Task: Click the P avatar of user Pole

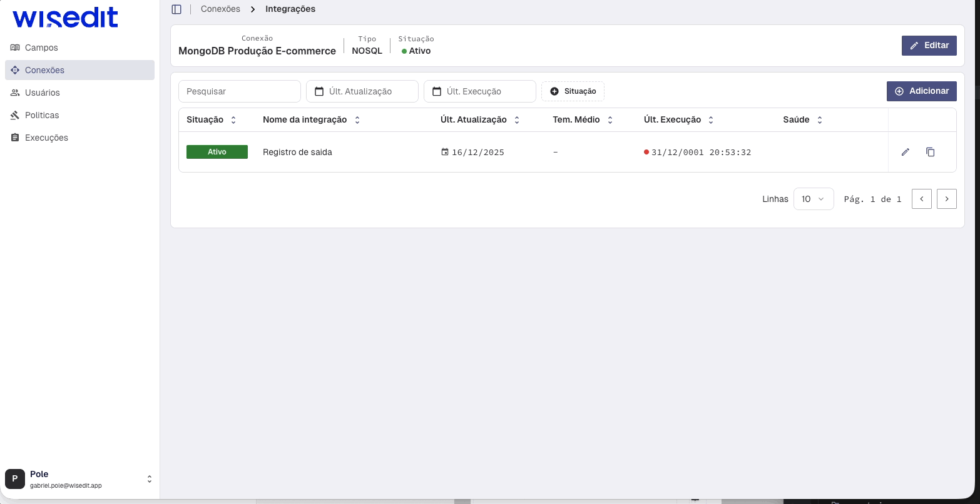Action: 14,478
